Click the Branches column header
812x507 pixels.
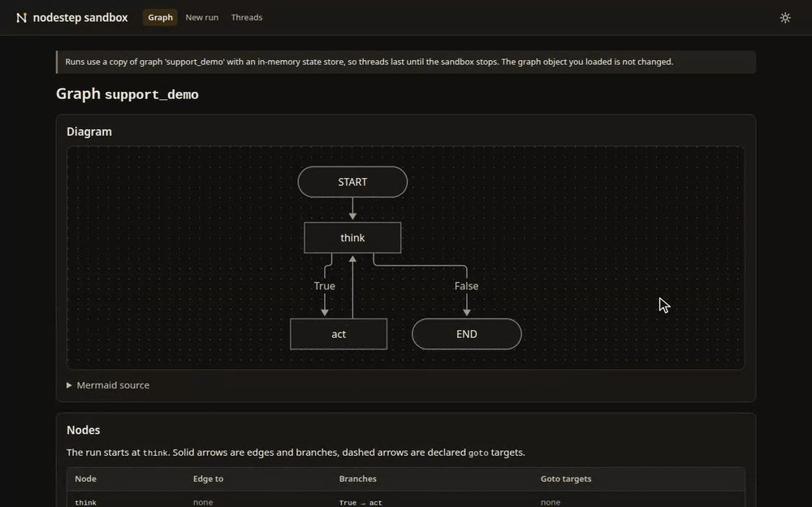pos(358,479)
